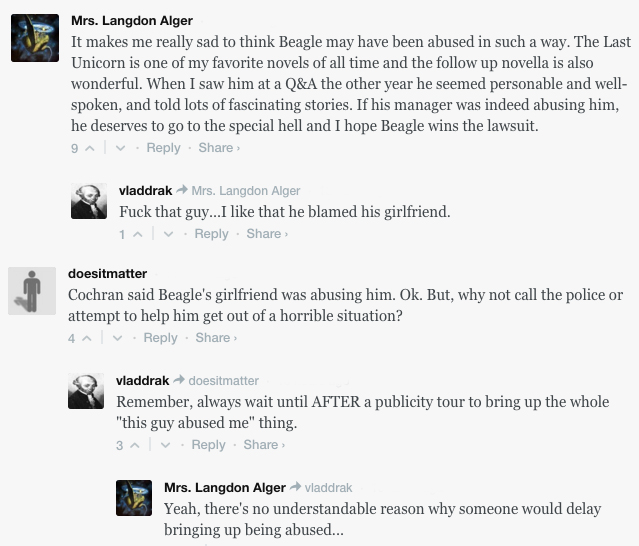This screenshot has height=546, width=639.
Task: Upvote doesitmatter's comment about Cochran
Action: [x=87, y=338]
